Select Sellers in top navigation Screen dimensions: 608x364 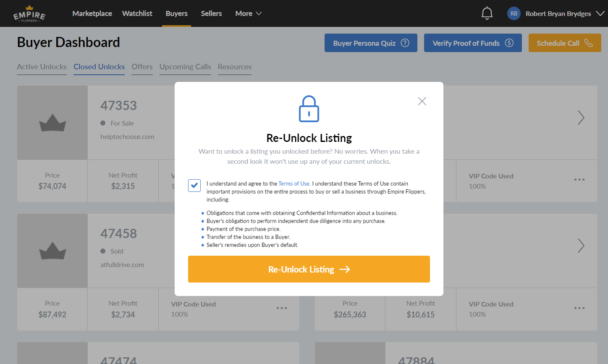[x=211, y=13]
